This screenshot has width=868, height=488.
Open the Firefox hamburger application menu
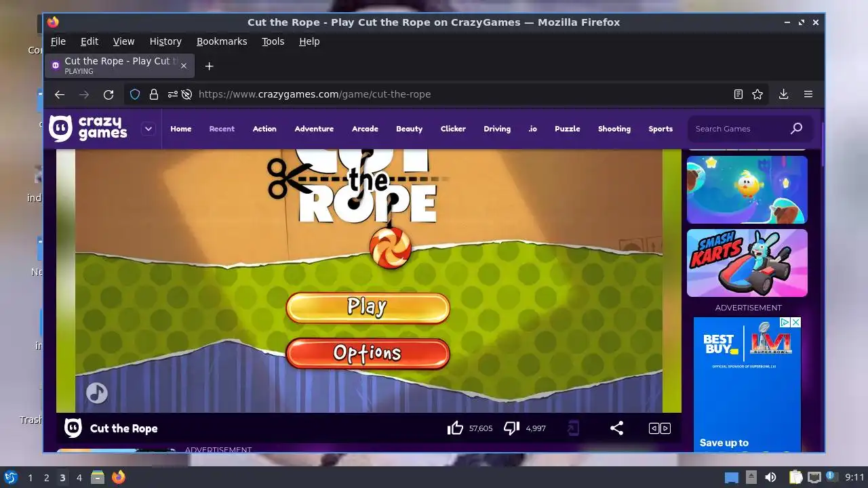pyautogui.click(x=808, y=94)
